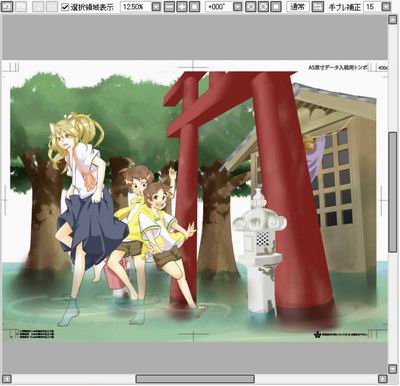This screenshot has width=400, height=386.
Task: Click the 12.50% zoom value field
Action: click(x=135, y=7)
